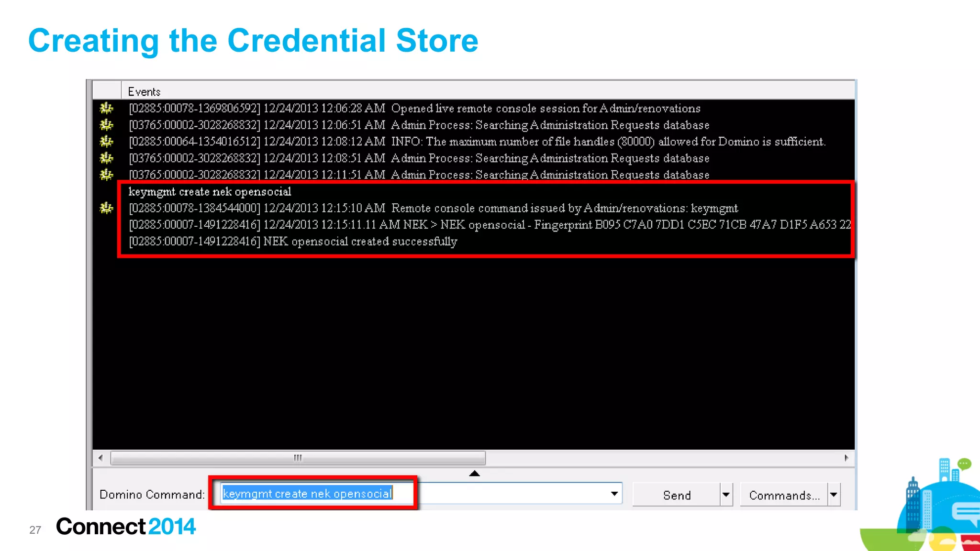This screenshot has height=551, width=980.
Task: Click the right arrow of horizontal scrollbar
Action: pos(846,458)
